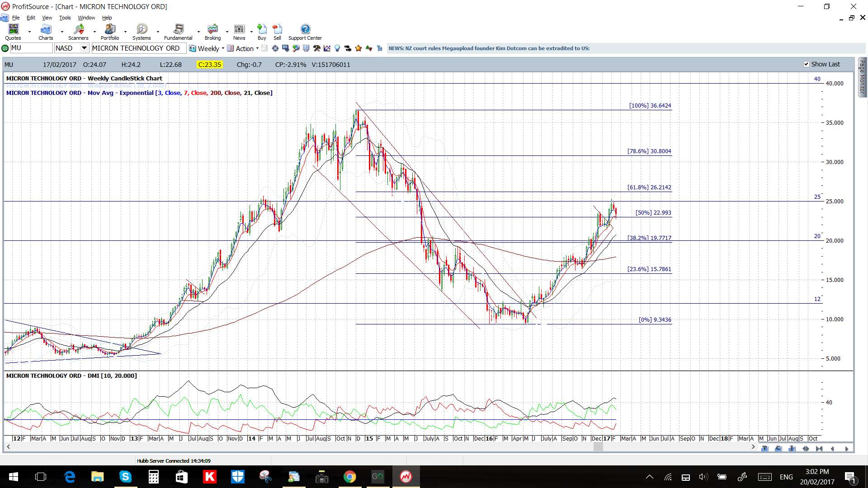Click the DMI indicator title
Screen dimensions: 868x488
(x=71, y=376)
